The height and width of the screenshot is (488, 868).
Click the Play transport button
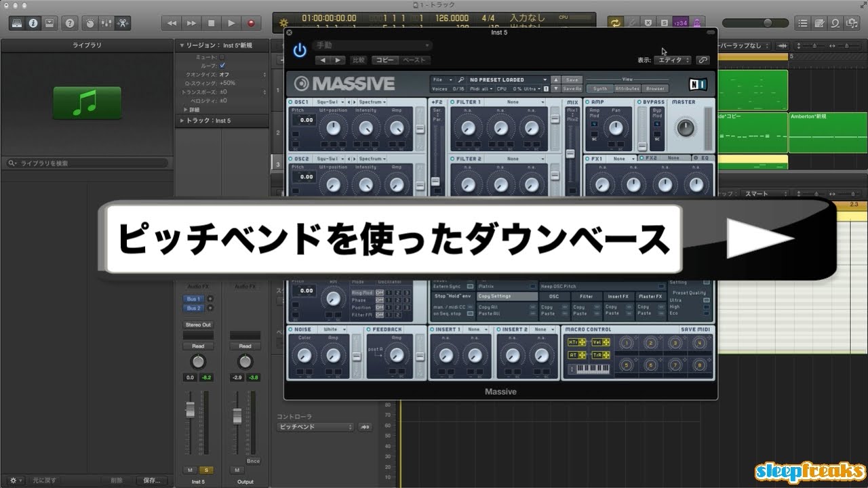click(x=231, y=22)
